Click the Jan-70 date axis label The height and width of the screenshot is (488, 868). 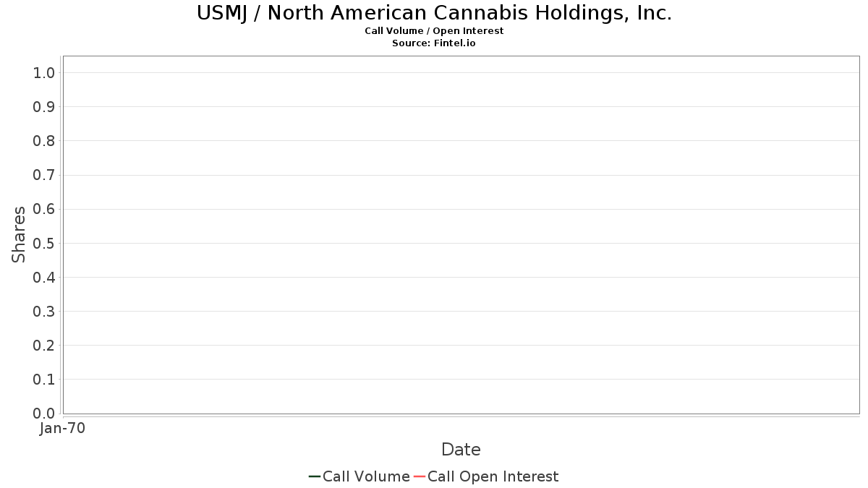click(x=63, y=428)
